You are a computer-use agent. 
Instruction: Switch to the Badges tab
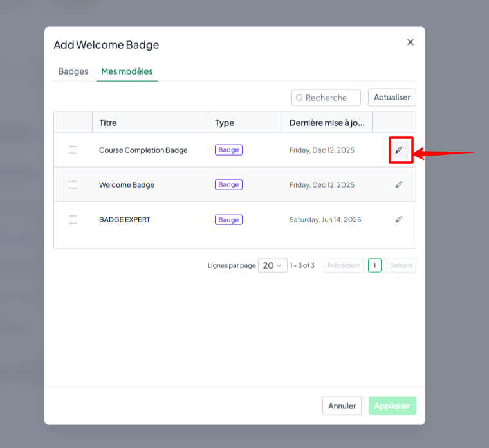(x=73, y=71)
